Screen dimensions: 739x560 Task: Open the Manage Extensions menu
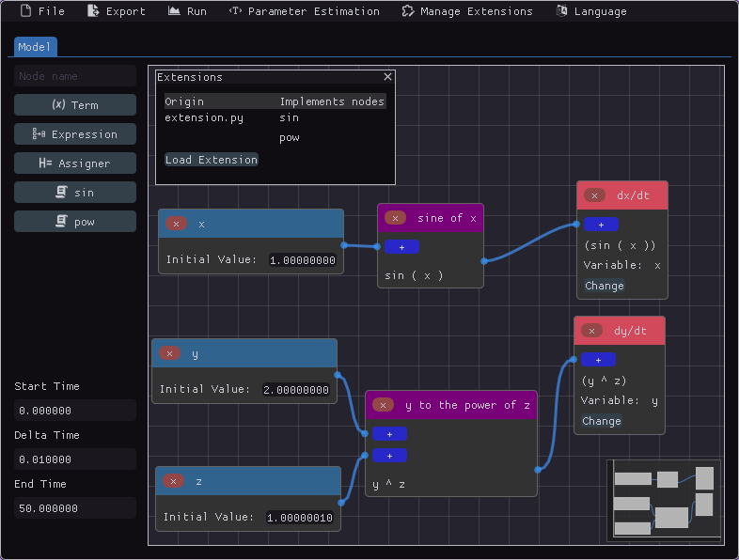click(467, 11)
